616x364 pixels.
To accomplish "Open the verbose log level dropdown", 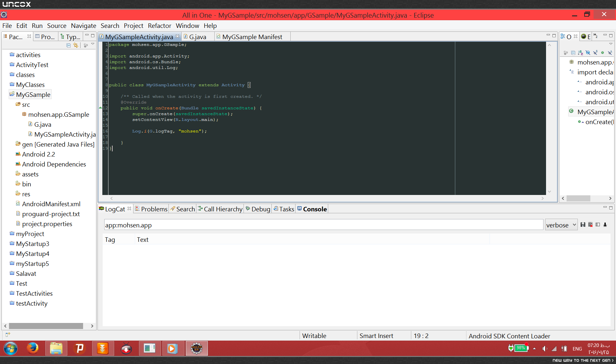I will (561, 225).
